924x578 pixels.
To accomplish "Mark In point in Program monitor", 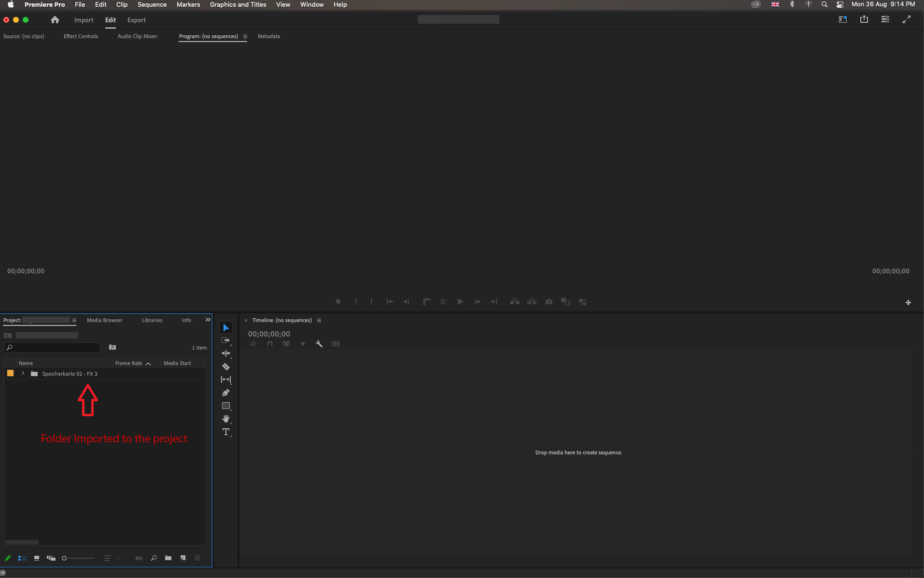I will point(356,302).
